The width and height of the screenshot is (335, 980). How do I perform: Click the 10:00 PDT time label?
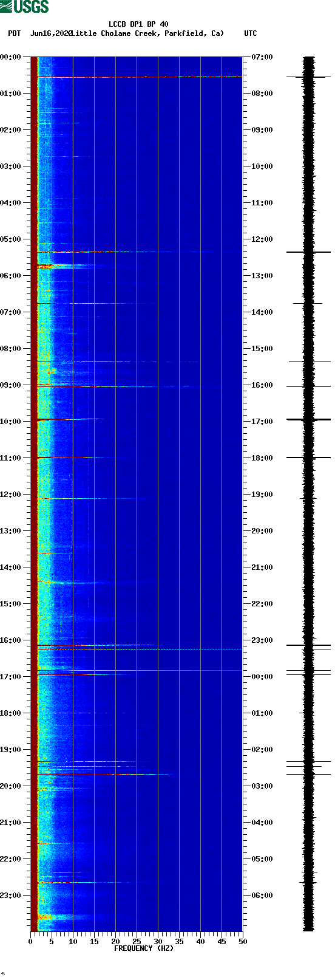[x=10, y=422]
